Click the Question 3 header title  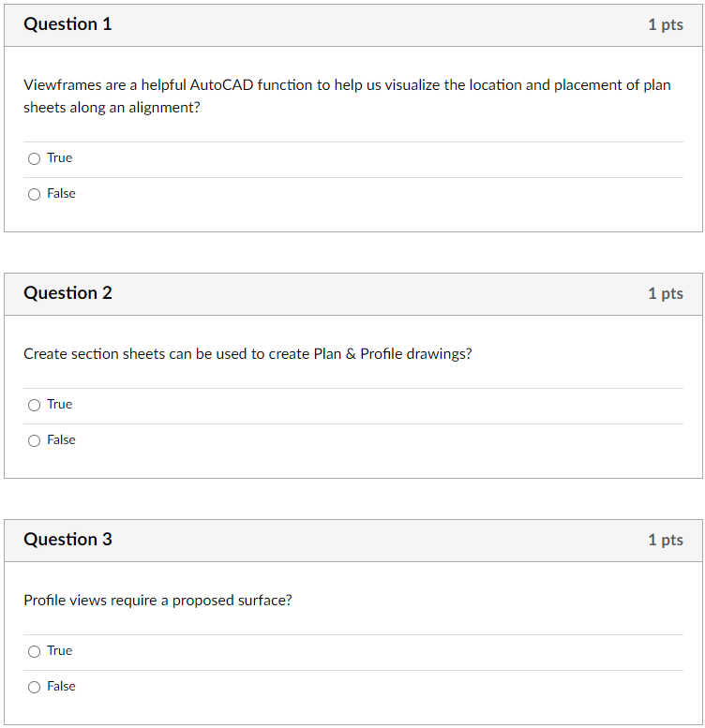point(67,540)
